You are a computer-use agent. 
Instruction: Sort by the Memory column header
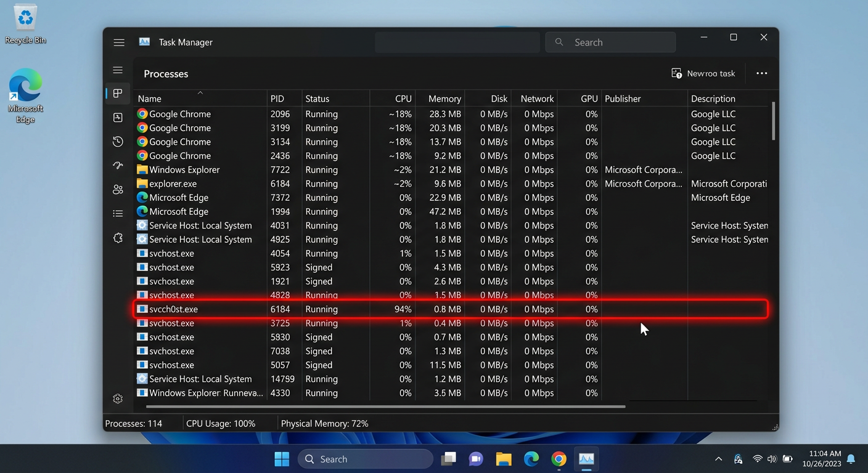[444, 99]
